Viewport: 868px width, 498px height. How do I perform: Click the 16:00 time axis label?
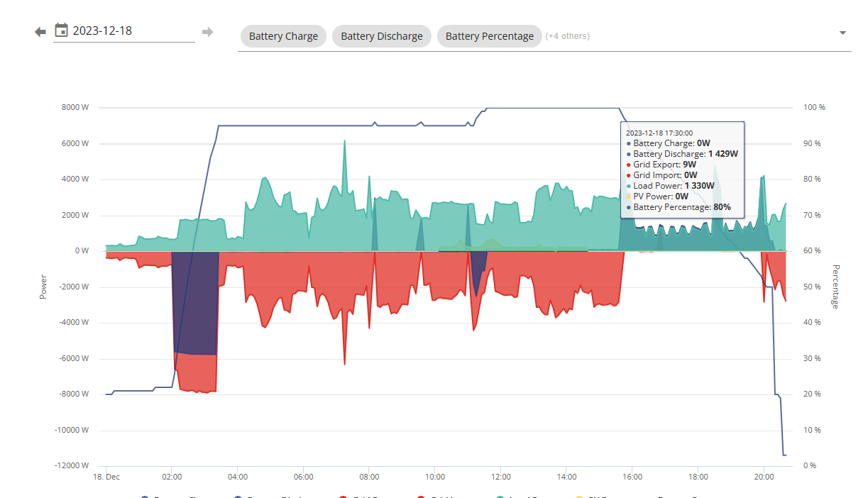[x=632, y=477]
